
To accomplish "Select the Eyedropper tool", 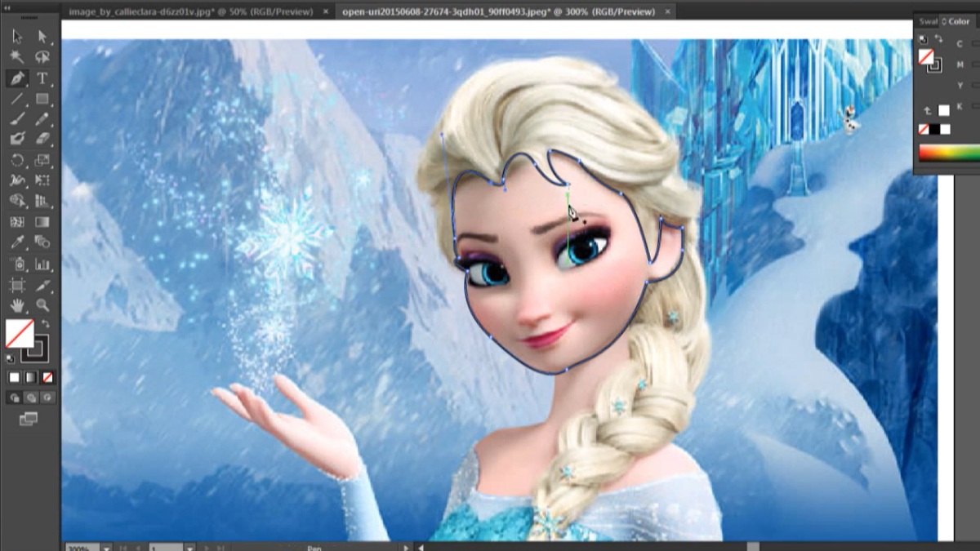I will click(x=17, y=242).
